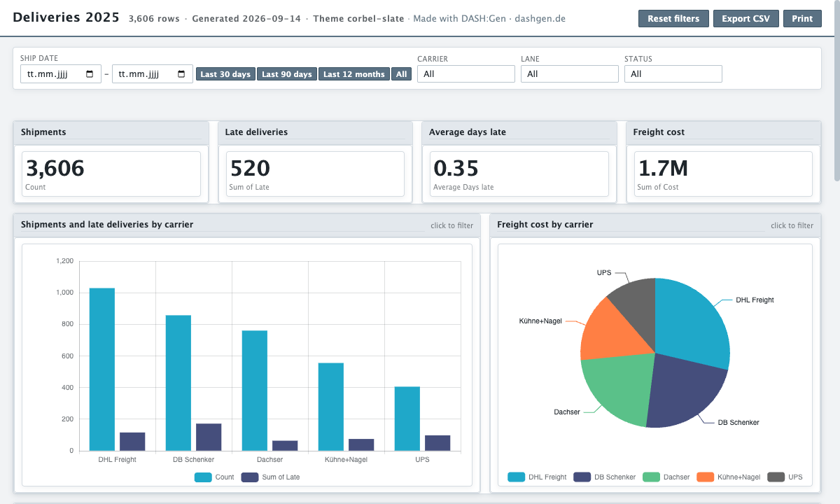
Task: Open calendar picker of start ship date
Action: tap(90, 74)
